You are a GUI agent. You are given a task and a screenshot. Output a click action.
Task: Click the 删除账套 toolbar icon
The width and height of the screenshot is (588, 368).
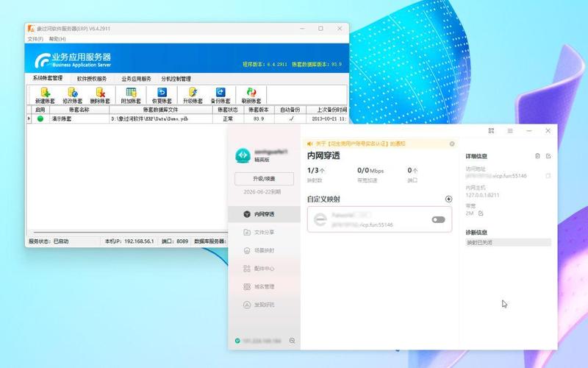100,96
